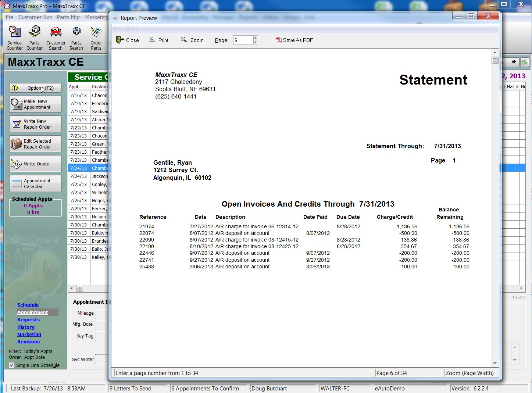Click the Save As PDF icon
Image resolution: width=532 pixels, height=393 pixels.
coord(278,40)
